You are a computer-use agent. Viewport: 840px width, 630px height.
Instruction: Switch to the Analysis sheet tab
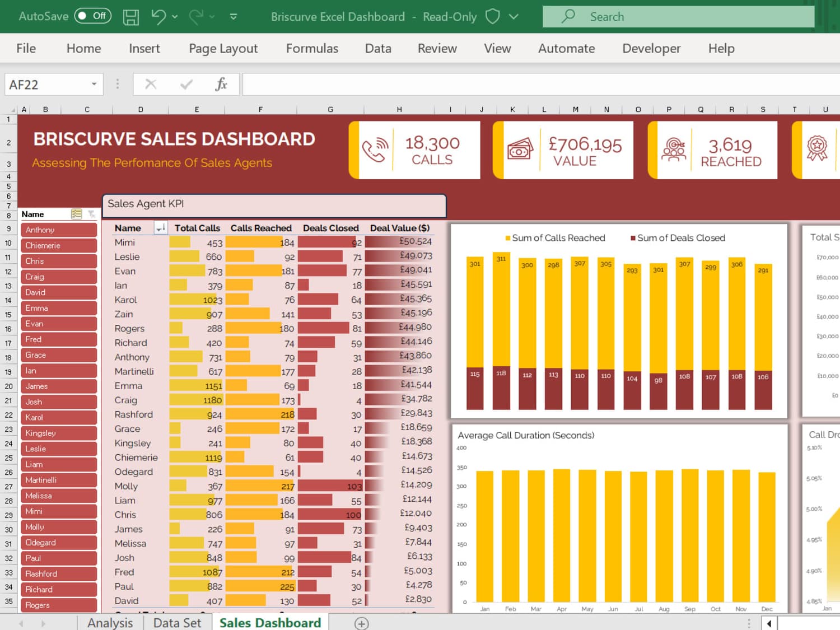(x=110, y=623)
